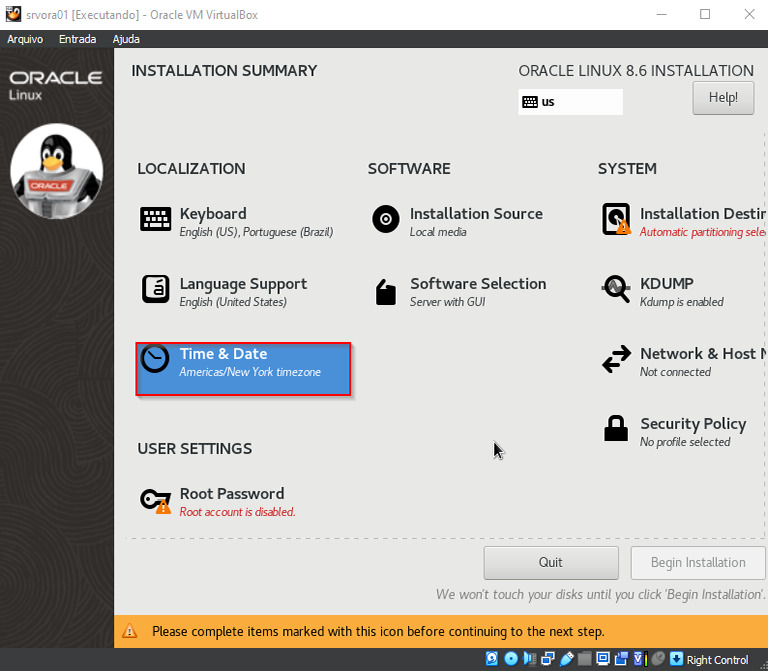Open Time & Date settings

coord(243,369)
